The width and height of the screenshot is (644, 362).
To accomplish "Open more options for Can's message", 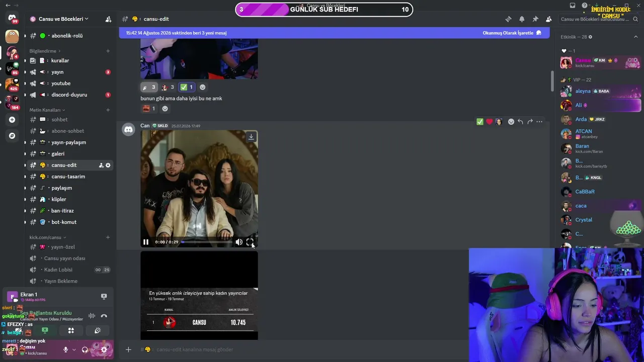I will pyautogui.click(x=539, y=122).
